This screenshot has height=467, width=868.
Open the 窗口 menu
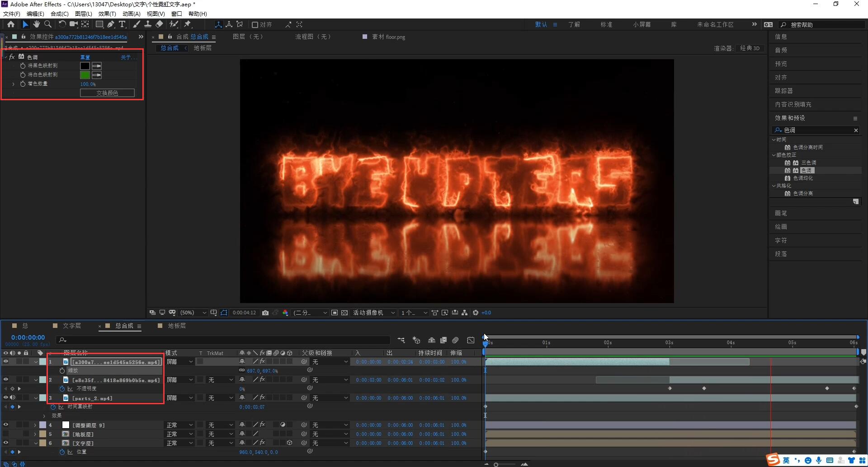[x=176, y=14]
